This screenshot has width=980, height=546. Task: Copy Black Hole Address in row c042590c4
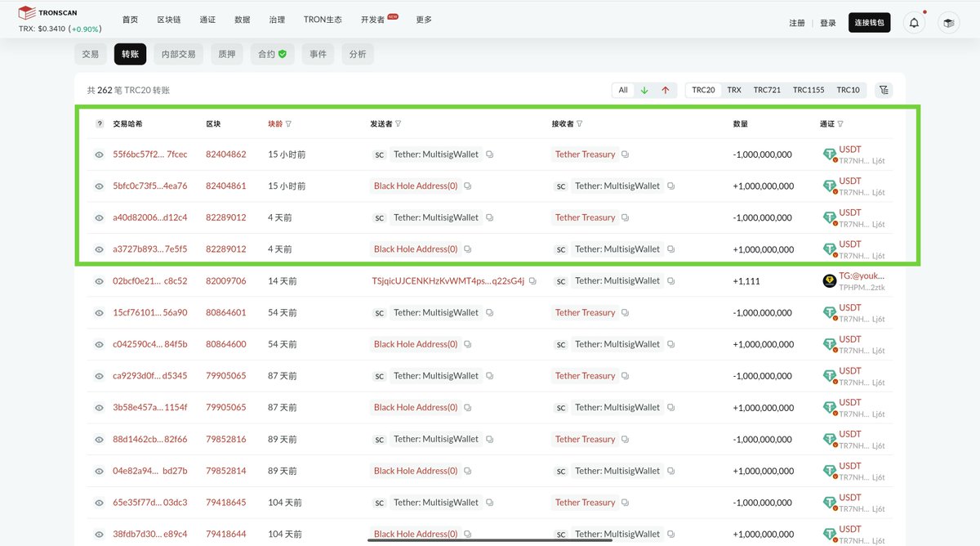(x=467, y=344)
